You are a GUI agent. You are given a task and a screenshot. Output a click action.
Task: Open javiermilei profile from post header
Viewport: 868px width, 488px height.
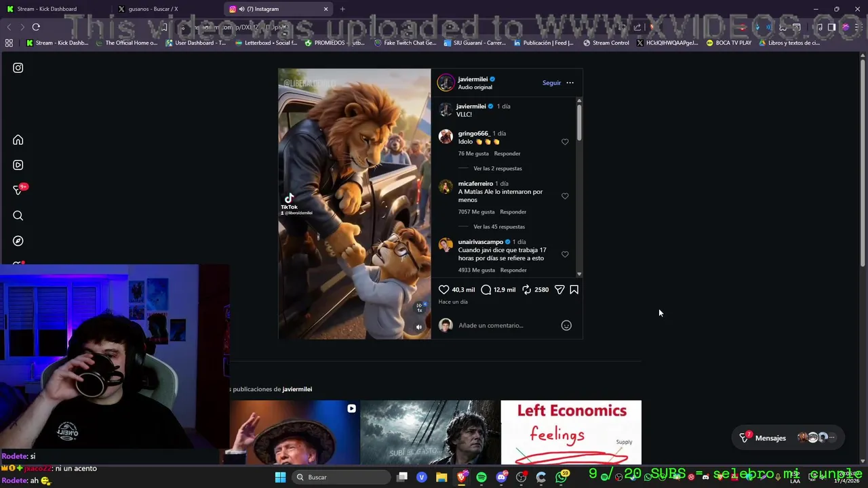point(473,79)
